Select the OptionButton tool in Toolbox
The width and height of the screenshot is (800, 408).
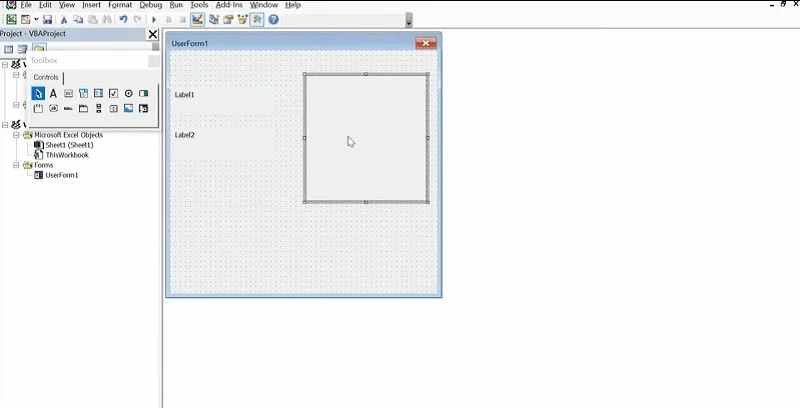coord(129,93)
